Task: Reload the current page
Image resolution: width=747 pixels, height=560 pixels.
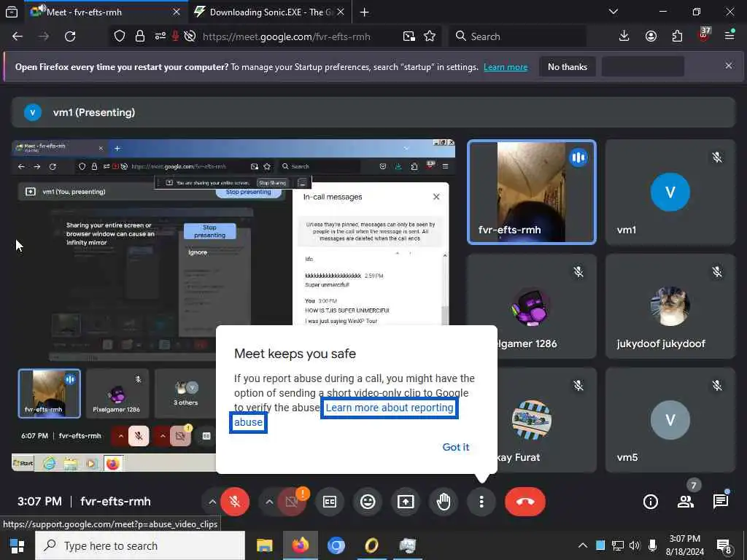Action: (70, 36)
